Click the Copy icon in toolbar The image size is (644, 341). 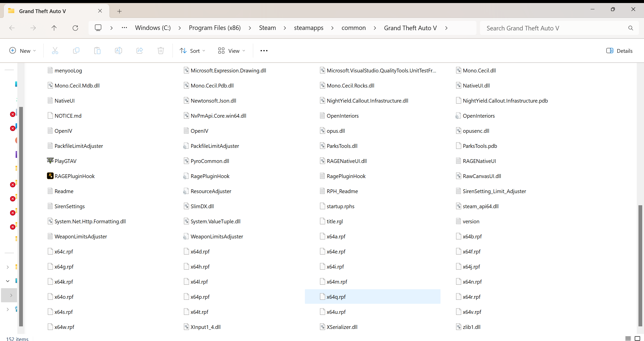pyautogui.click(x=76, y=51)
